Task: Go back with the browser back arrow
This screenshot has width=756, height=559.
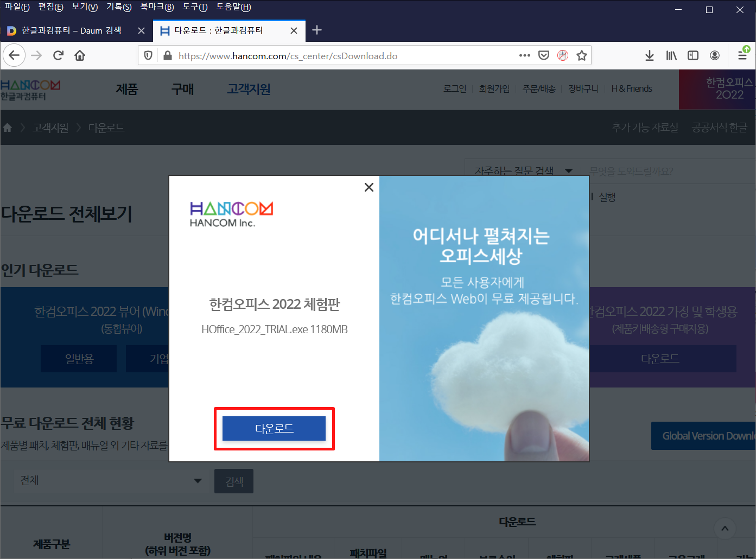Action: pyautogui.click(x=14, y=55)
